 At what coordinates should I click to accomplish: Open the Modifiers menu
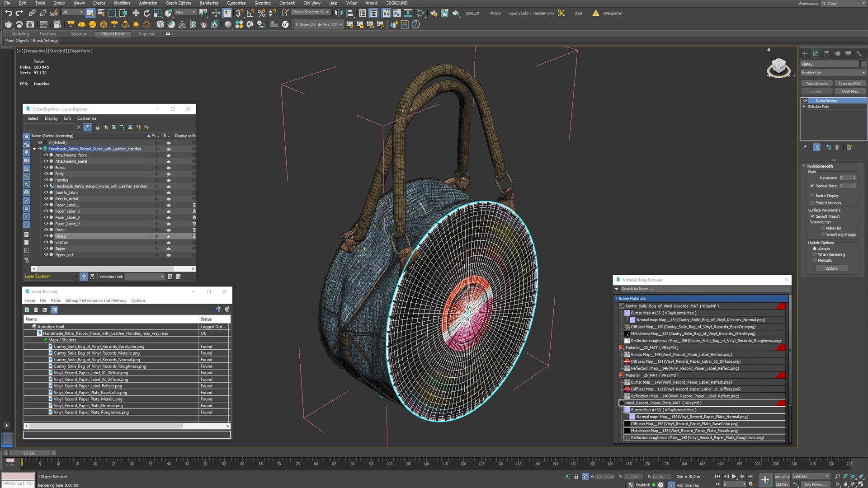(x=122, y=3)
